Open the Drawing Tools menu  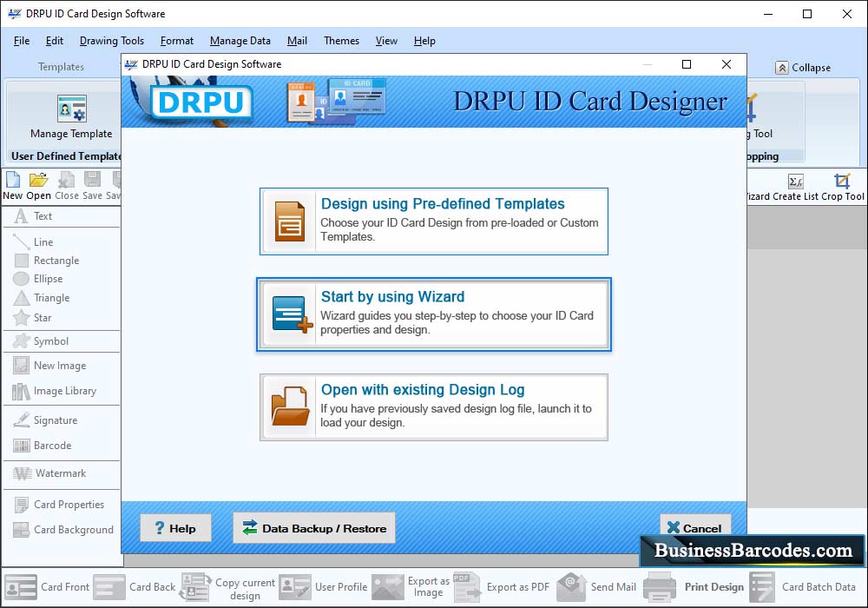pyautogui.click(x=112, y=41)
